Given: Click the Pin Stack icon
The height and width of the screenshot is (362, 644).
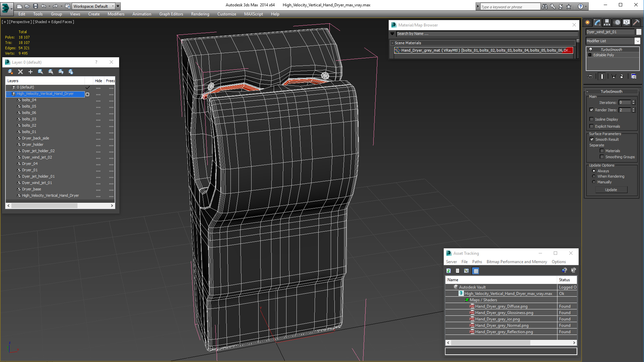Looking at the screenshot, I should pyautogui.click(x=590, y=76).
